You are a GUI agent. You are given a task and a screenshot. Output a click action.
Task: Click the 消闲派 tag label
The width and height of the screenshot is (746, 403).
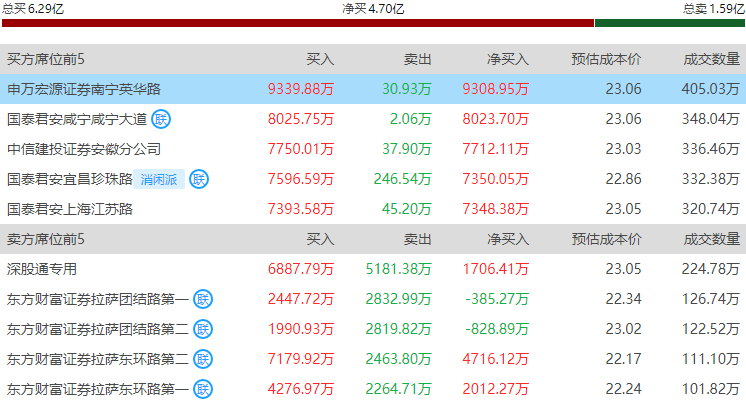[x=159, y=179]
